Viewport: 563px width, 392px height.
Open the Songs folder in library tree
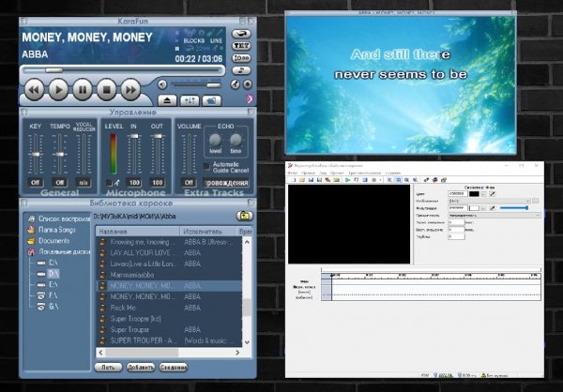[52, 230]
